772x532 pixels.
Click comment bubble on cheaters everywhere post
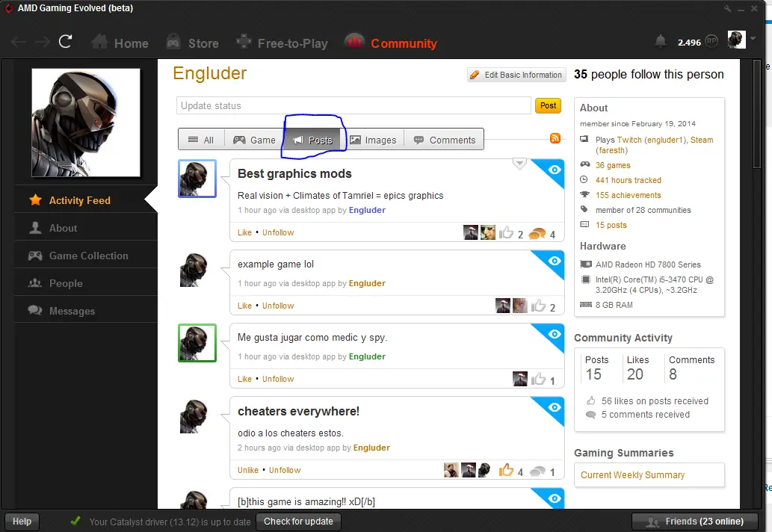click(x=537, y=471)
